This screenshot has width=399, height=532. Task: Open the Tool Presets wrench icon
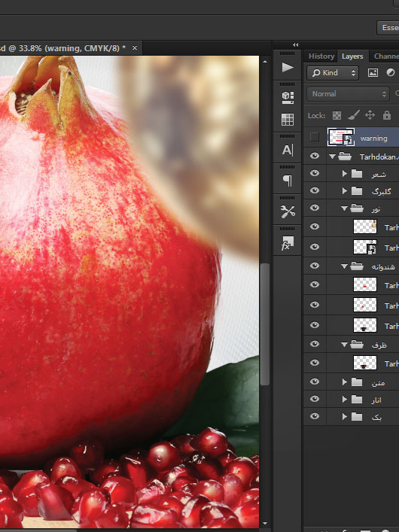pos(288,211)
